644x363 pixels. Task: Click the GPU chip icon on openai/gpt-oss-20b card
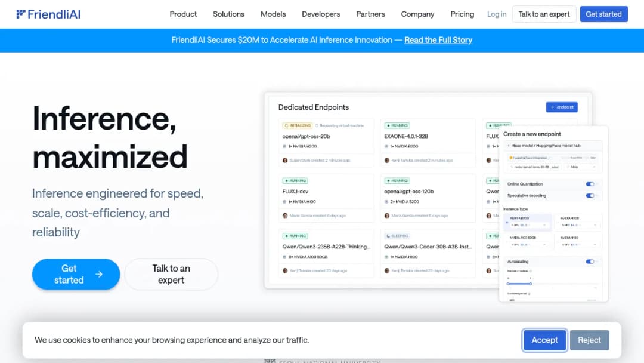pyautogui.click(x=284, y=146)
